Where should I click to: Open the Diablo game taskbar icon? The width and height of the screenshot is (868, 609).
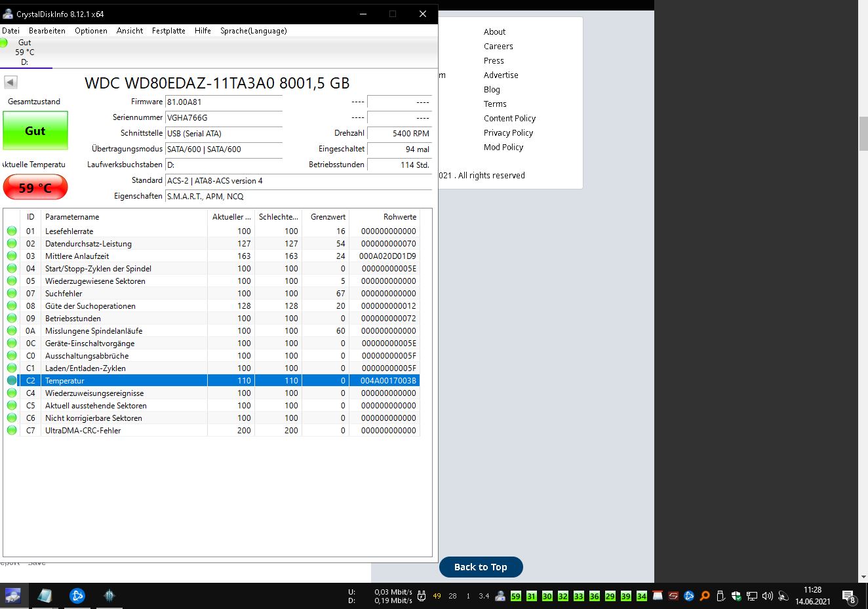pyautogui.click(x=109, y=595)
